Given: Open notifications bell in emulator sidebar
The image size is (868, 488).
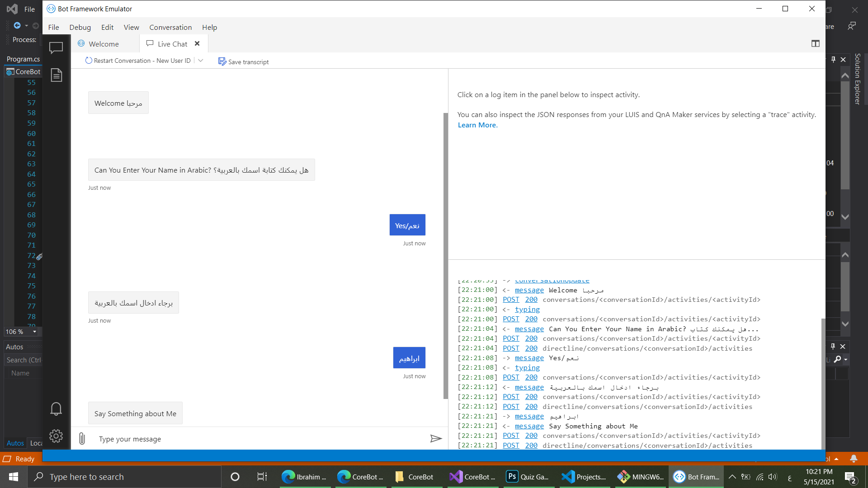Looking at the screenshot, I should coord(56,409).
